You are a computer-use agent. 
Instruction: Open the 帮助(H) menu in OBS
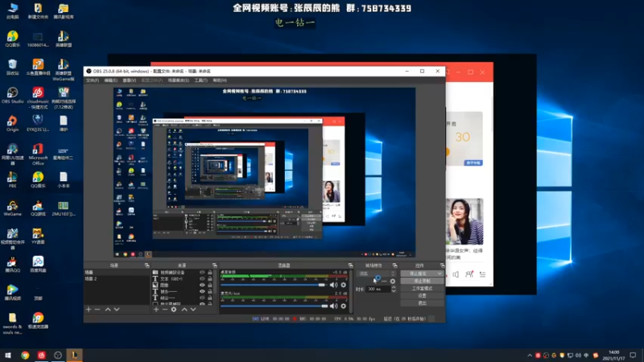[220, 80]
